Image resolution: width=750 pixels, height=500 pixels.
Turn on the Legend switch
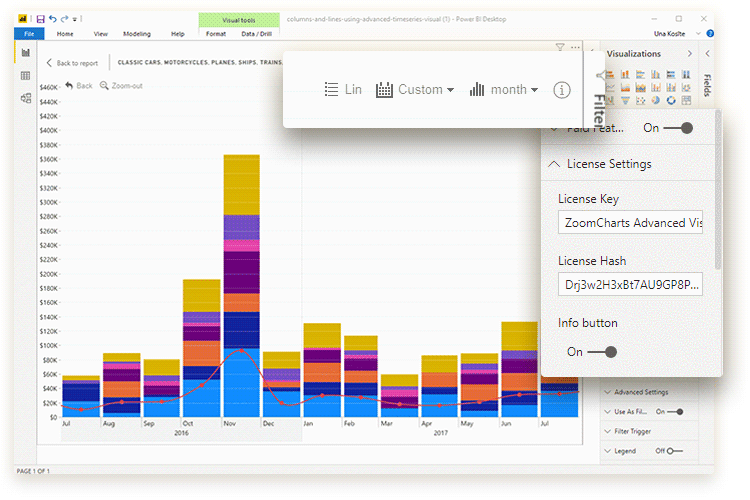675,451
